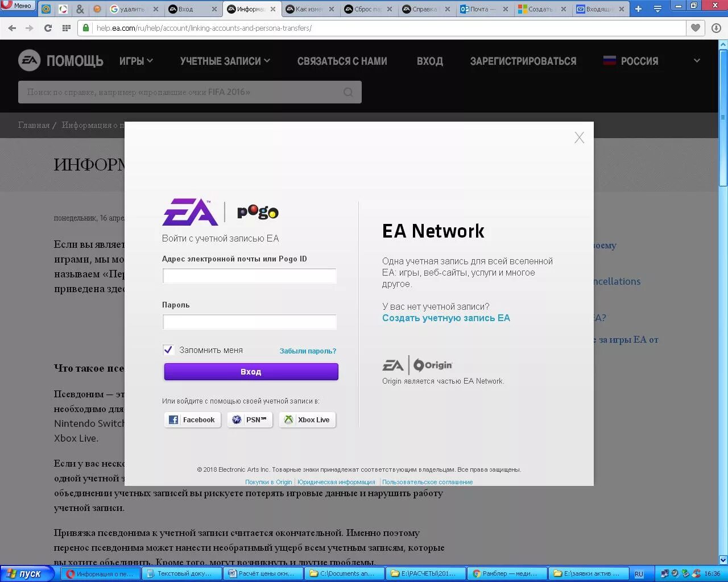Switch to the 'Сброс пар' tab
This screenshot has width=728, height=582.
tap(369, 9)
